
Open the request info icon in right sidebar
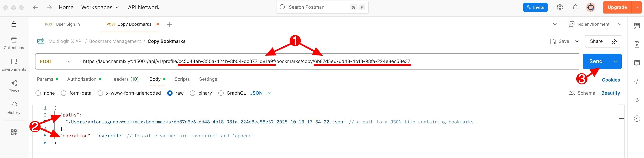[637, 118]
